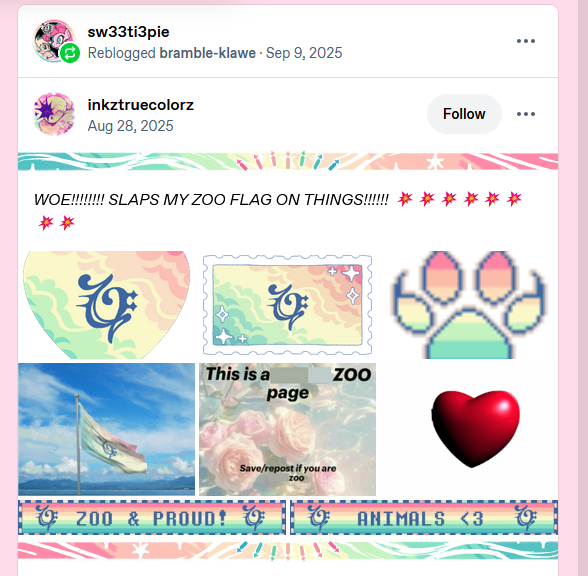Open the Aug 28, 2025 post date

(x=130, y=126)
